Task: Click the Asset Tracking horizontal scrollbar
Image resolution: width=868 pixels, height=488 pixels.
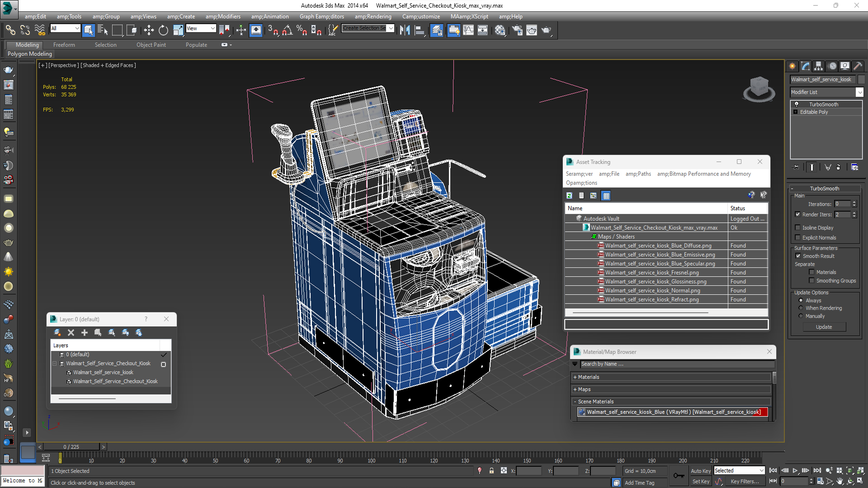Action: [x=641, y=313]
